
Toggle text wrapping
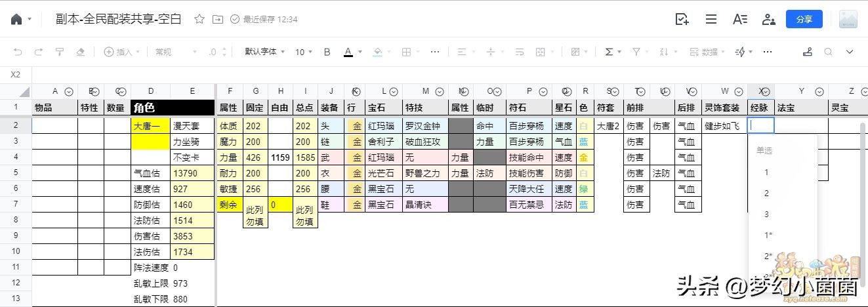[520, 52]
